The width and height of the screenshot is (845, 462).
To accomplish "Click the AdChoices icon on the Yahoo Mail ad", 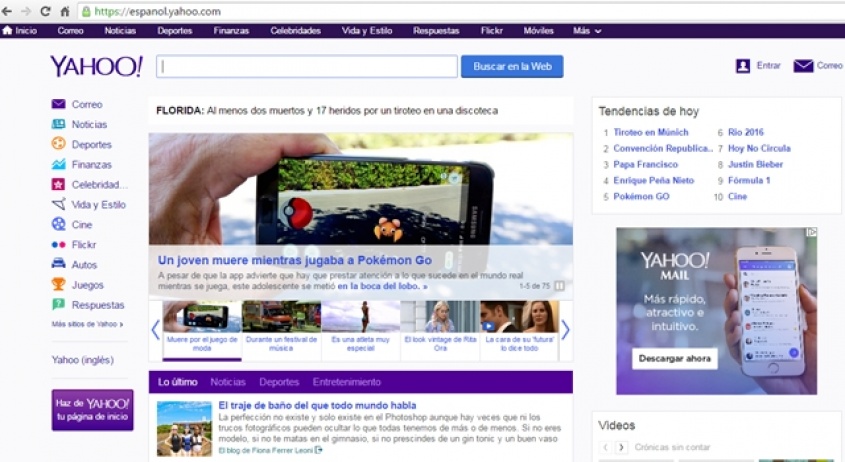I will [812, 232].
